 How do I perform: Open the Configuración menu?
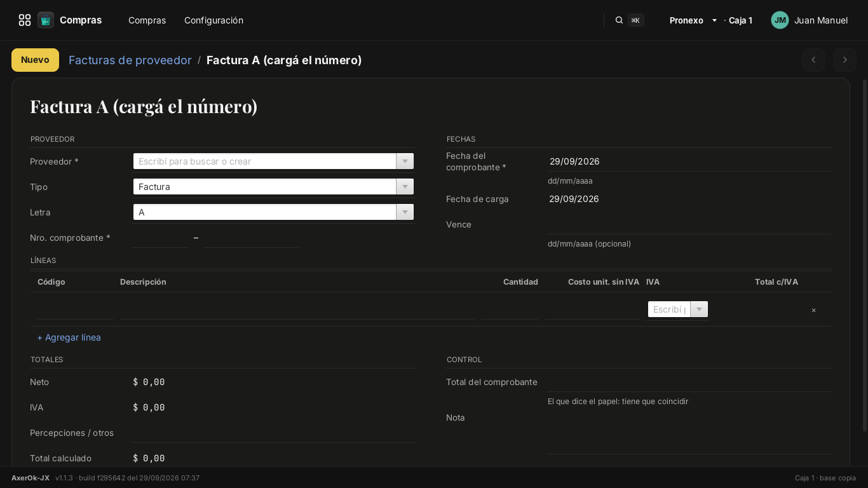(x=214, y=20)
